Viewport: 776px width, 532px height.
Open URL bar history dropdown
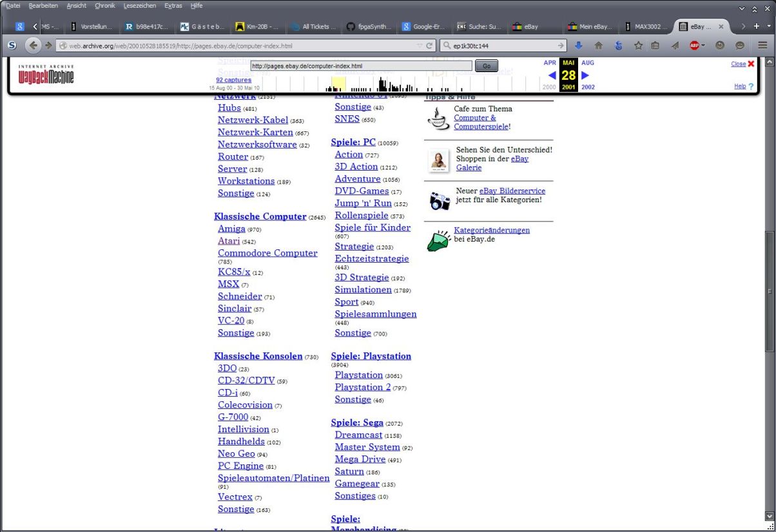pyautogui.click(x=420, y=46)
